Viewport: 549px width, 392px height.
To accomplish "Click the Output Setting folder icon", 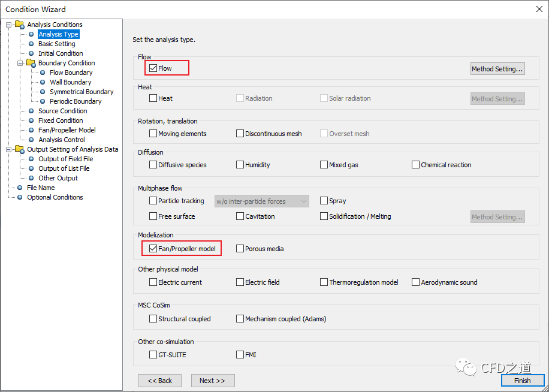I will [x=19, y=149].
